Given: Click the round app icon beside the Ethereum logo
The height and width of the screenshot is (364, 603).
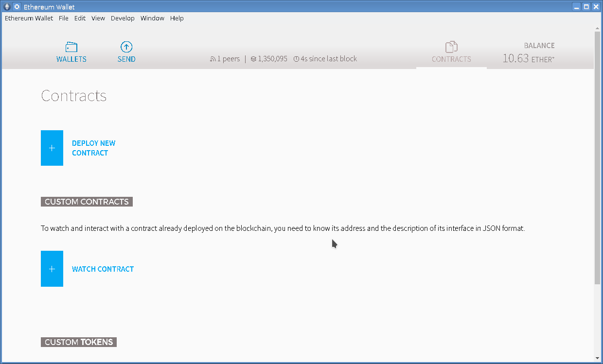Looking at the screenshot, I should [x=17, y=7].
